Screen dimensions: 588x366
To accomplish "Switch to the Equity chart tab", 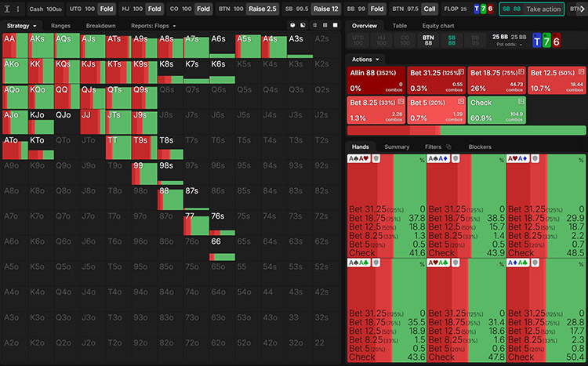I will click(439, 26).
